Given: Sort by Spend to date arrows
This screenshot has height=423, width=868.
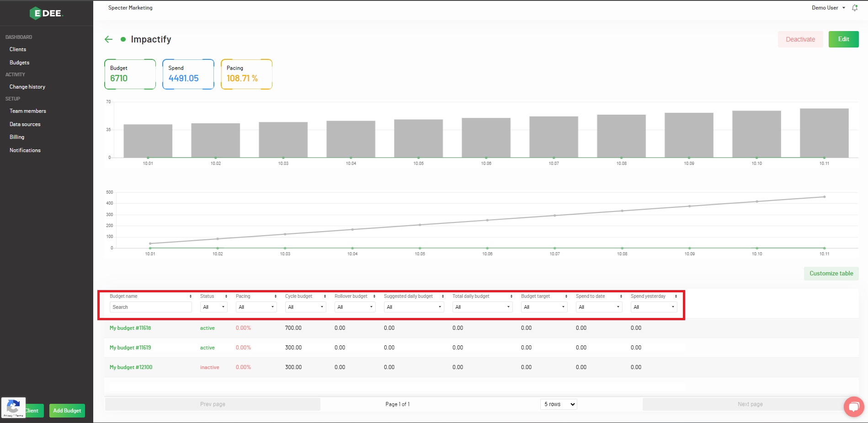Looking at the screenshot, I should pos(621,296).
